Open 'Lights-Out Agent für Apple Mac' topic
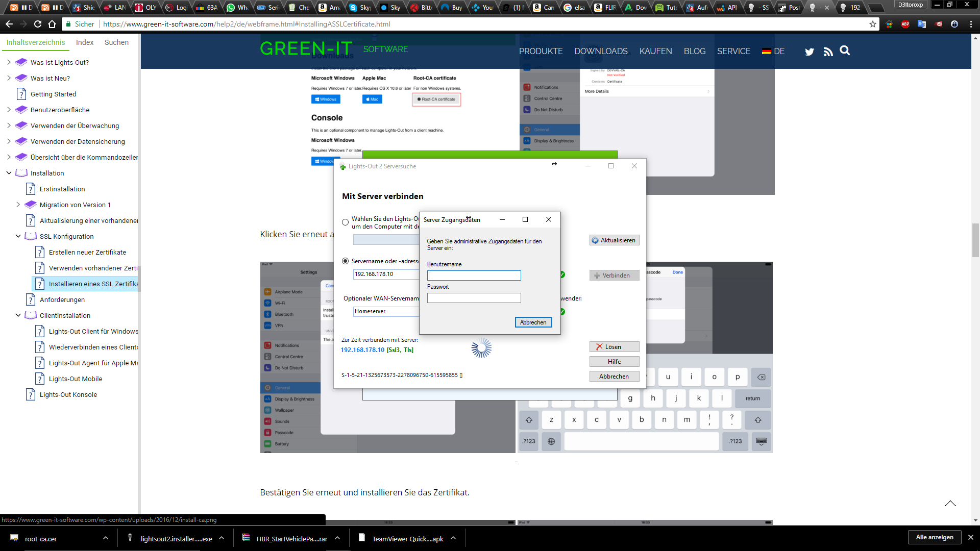 click(x=93, y=363)
